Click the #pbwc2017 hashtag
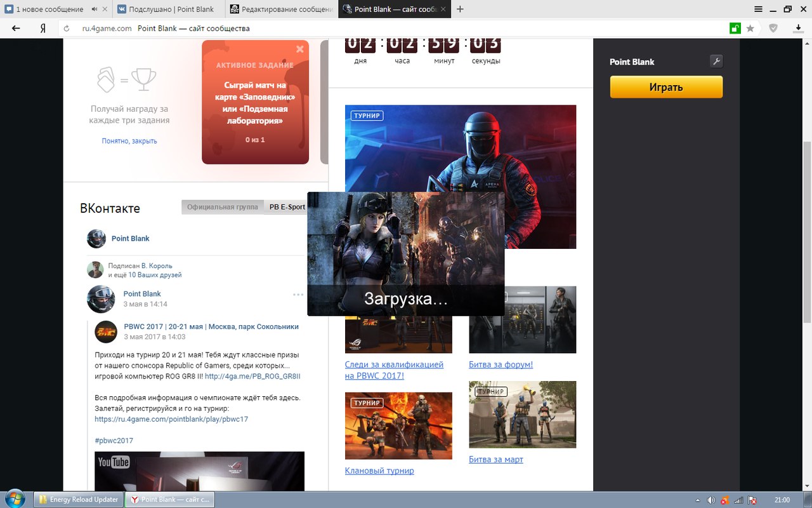Viewport: 812px width, 508px height. [x=114, y=441]
